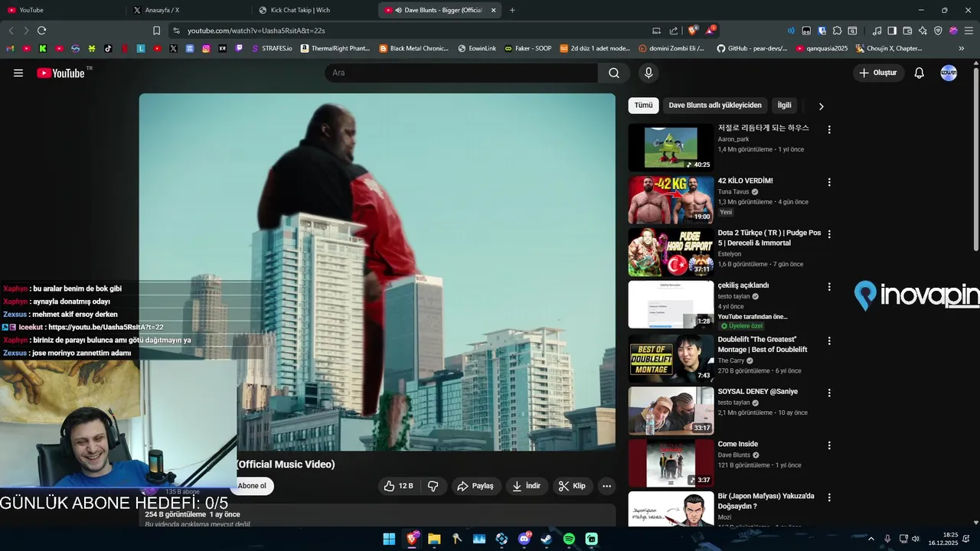The width and height of the screenshot is (980, 551).
Task: Open the Windows Start menu
Action: (x=389, y=539)
